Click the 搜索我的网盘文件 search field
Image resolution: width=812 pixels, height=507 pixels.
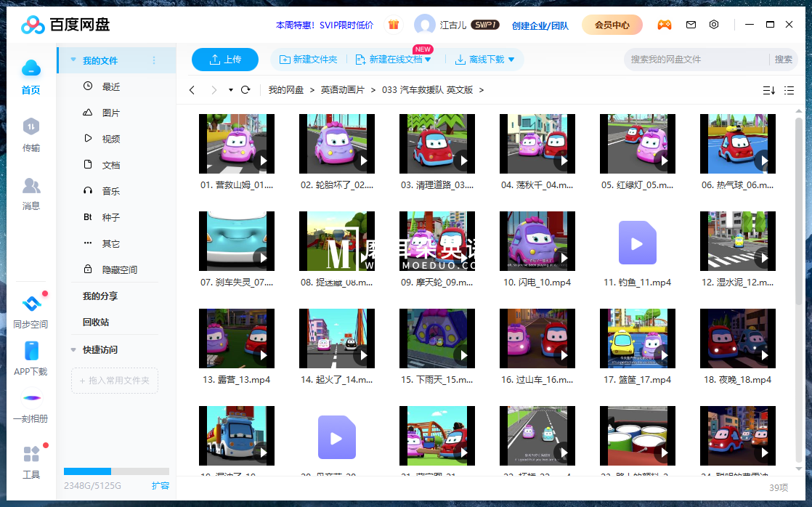tap(696, 60)
